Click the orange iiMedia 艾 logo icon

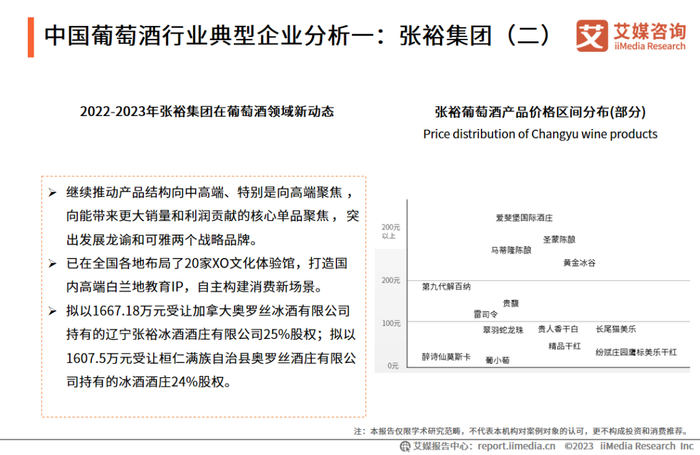(x=592, y=35)
